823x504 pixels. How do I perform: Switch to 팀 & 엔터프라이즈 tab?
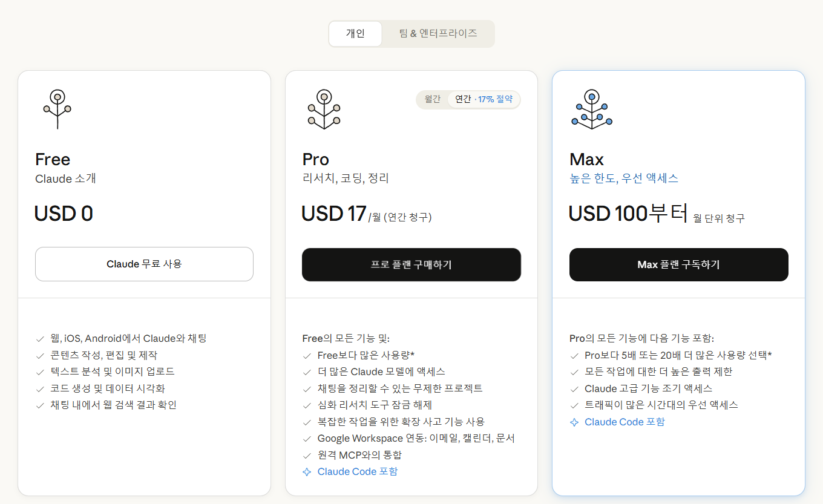pos(438,34)
